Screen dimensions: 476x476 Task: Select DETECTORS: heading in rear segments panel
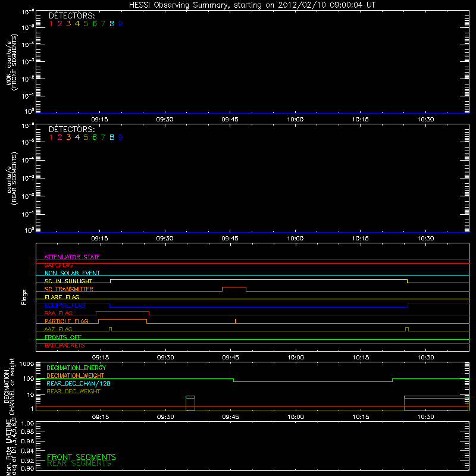click(x=71, y=130)
